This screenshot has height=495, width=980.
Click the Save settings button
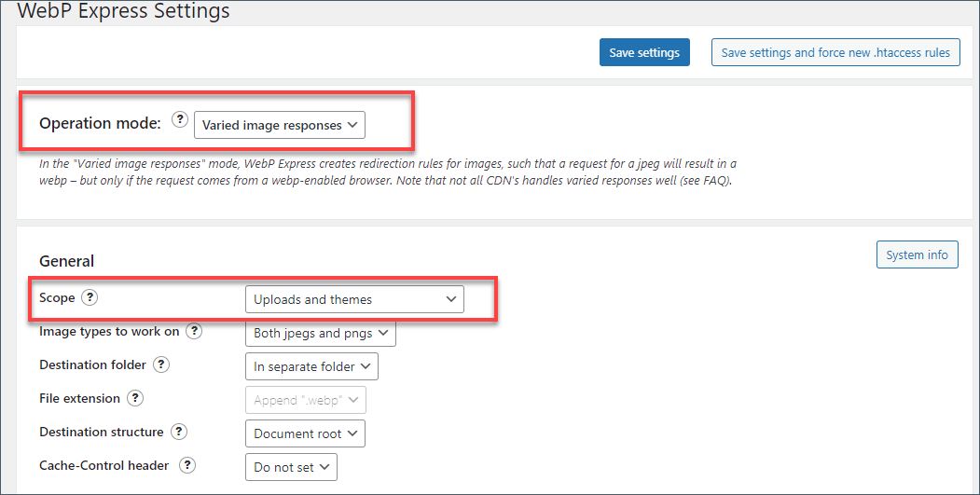644,52
